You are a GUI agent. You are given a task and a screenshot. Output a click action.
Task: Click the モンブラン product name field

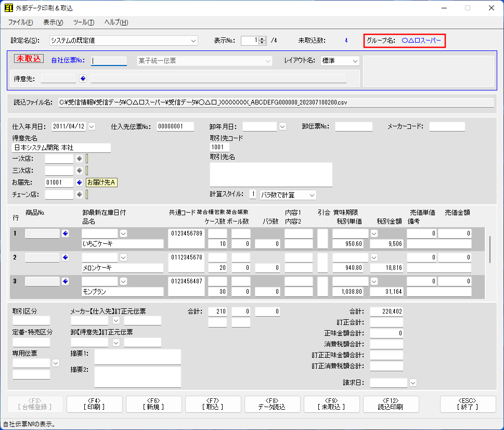pos(122,292)
